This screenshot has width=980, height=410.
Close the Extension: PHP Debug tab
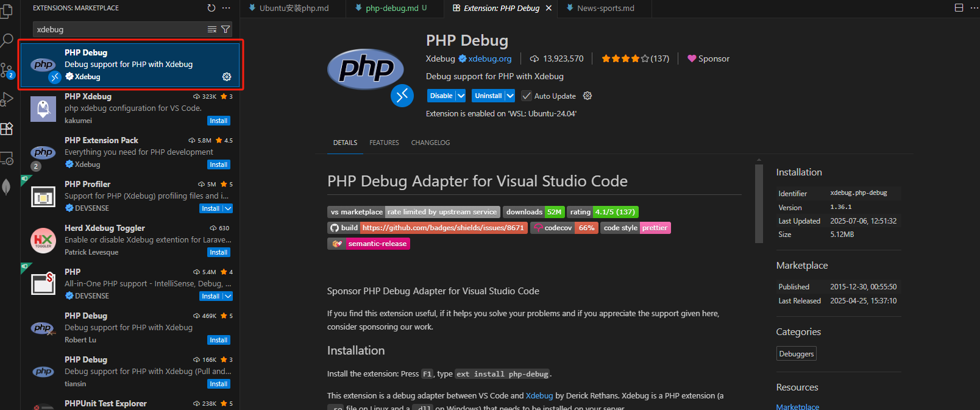pos(549,8)
